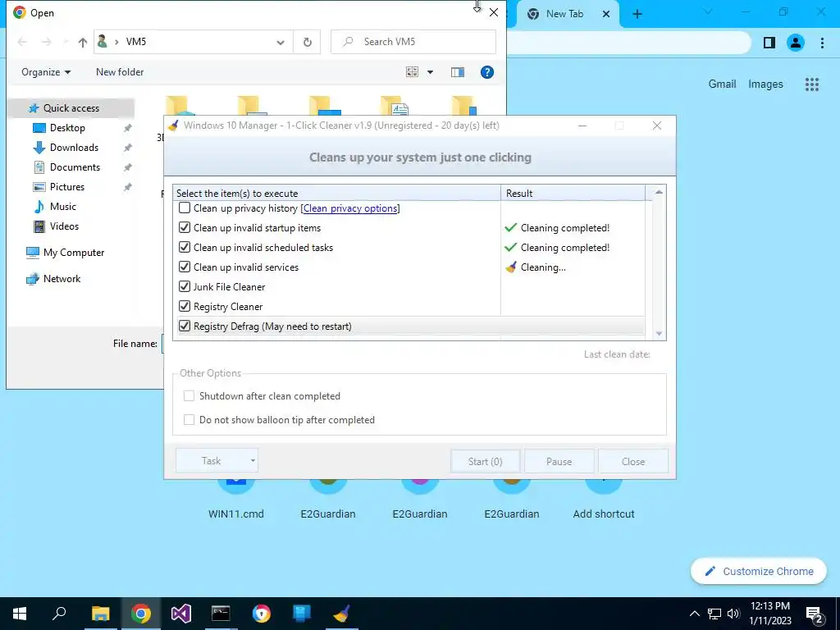Open the Gmail link
Viewport: 840px width, 630px height.
click(722, 84)
